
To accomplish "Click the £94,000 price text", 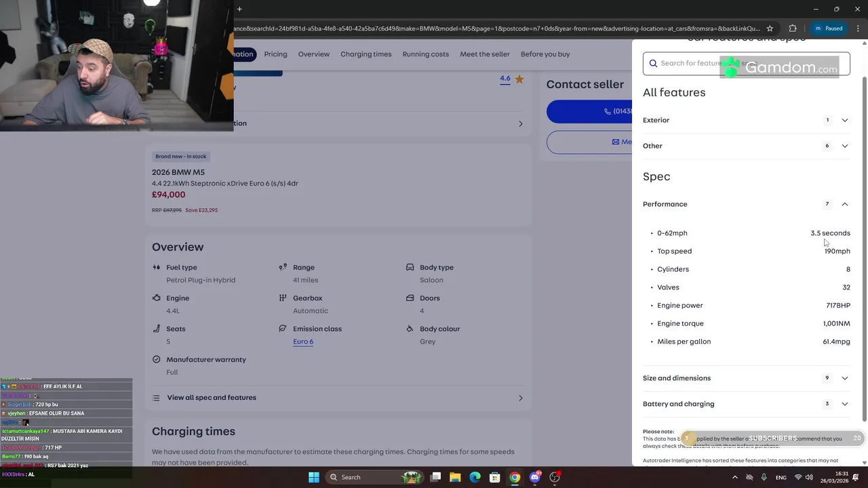I will 168,195.
